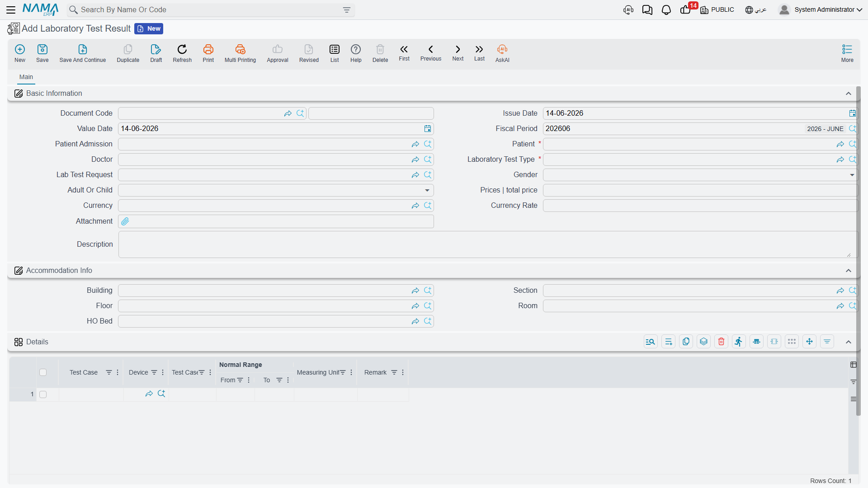Open the List view icon
This screenshot has width=868, height=488.
coord(335,49)
